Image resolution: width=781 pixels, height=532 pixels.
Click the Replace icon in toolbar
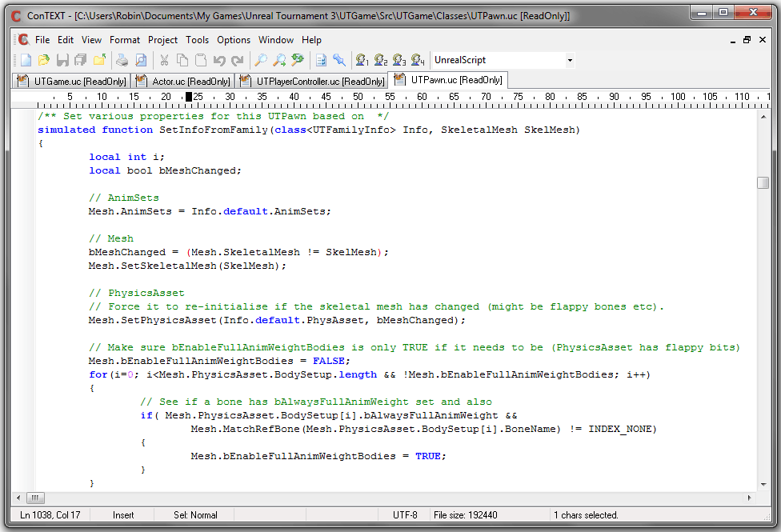coord(298,60)
